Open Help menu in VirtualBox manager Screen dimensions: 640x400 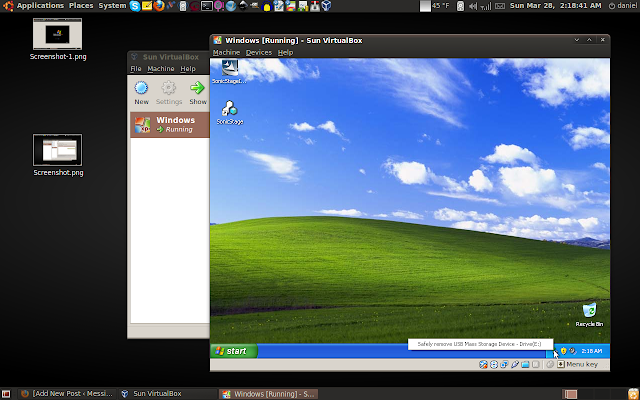tap(188, 69)
